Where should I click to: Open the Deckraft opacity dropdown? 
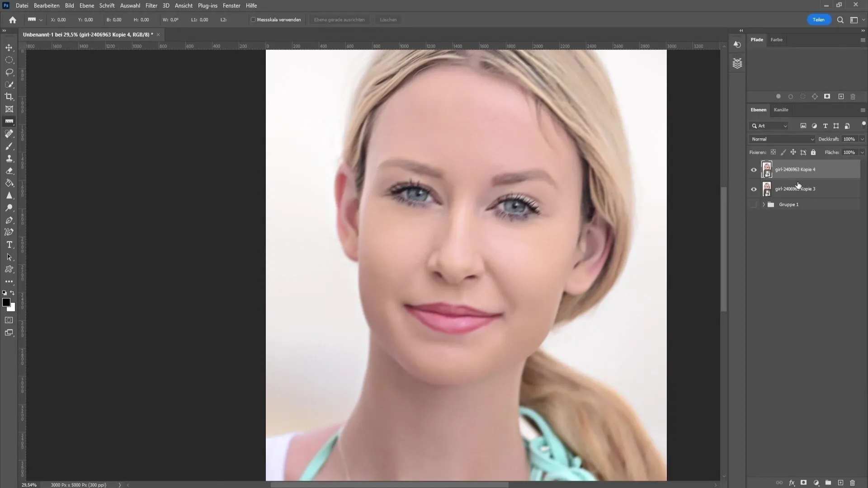[862, 139]
